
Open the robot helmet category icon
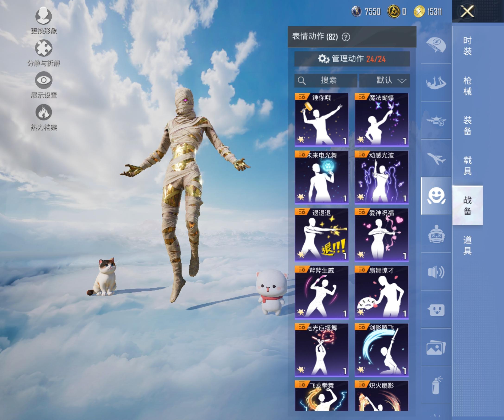click(x=436, y=234)
